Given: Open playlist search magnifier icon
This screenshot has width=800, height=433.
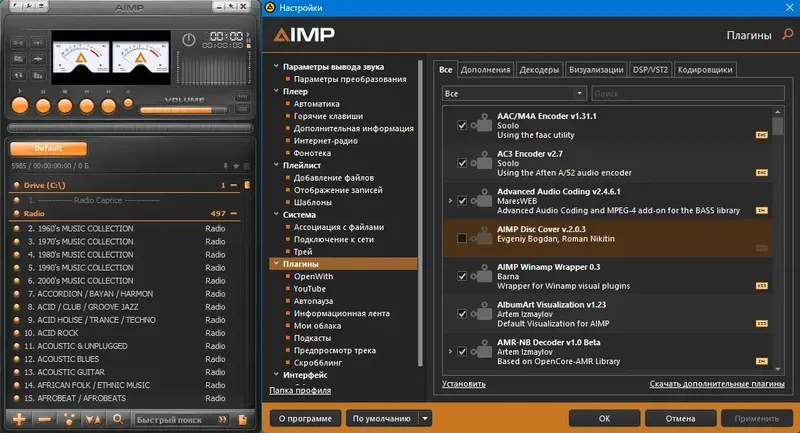Looking at the screenshot, I should click(118, 419).
